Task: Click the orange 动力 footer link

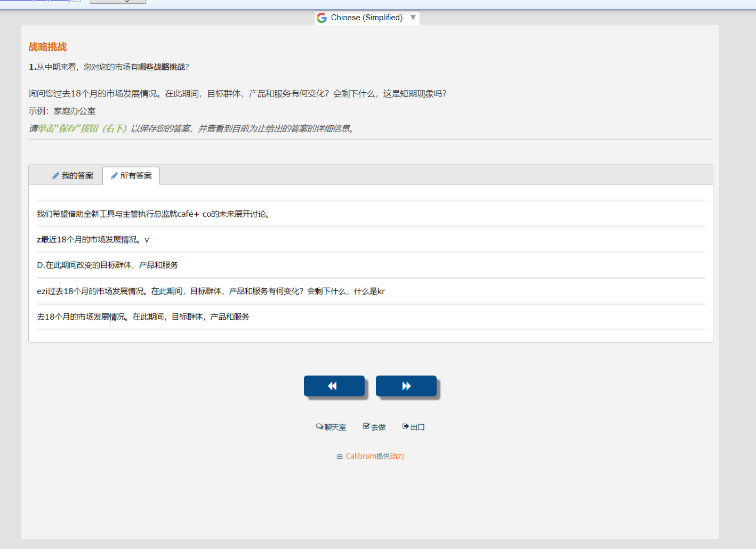Action: point(397,456)
